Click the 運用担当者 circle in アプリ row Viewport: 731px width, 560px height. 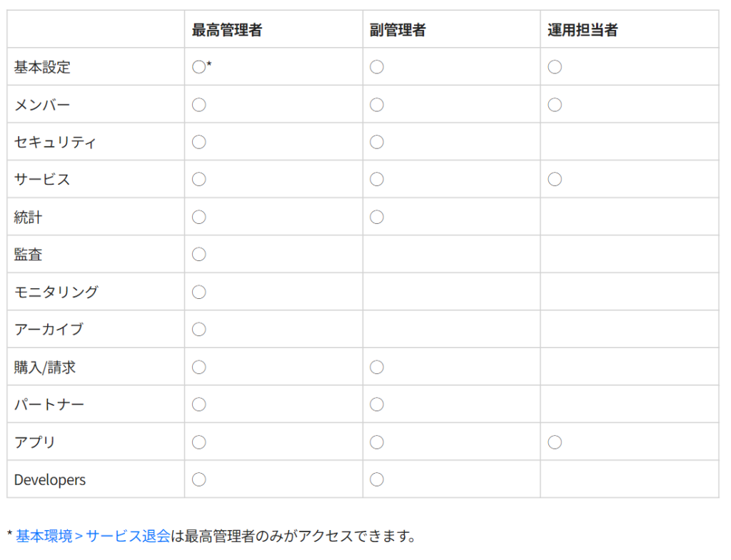[555, 442]
